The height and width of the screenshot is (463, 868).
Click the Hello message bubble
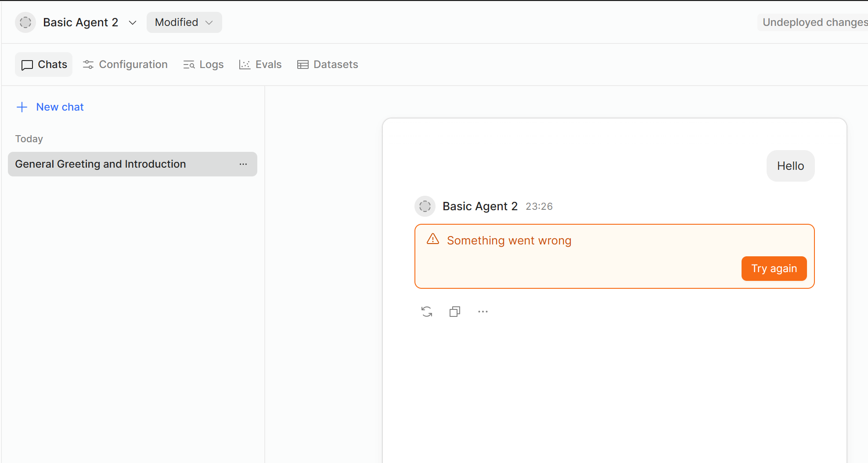(790, 166)
